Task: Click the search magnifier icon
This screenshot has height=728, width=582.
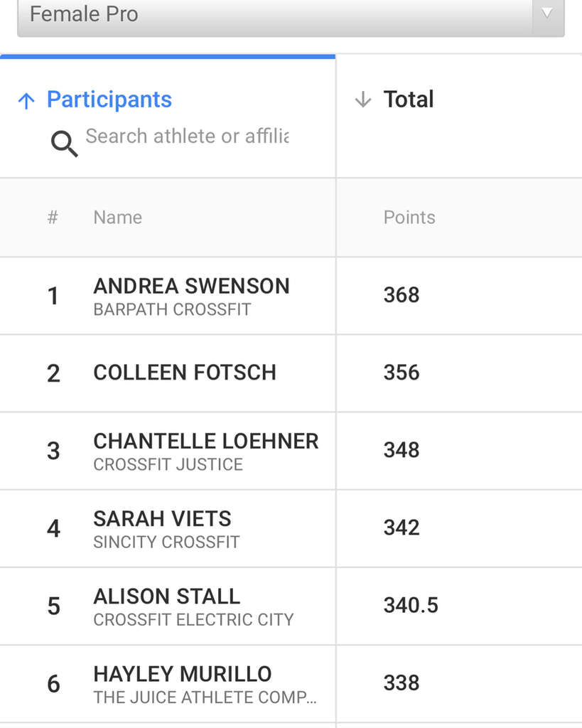Action: (x=64, y=144)
